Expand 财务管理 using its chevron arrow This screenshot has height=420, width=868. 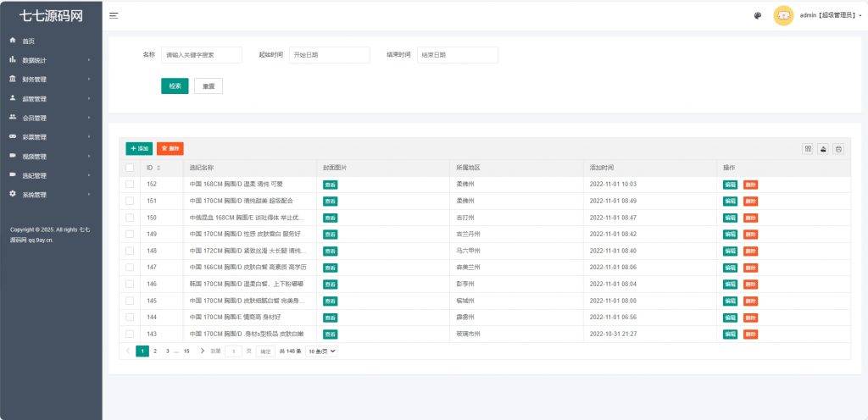[88, 80]
